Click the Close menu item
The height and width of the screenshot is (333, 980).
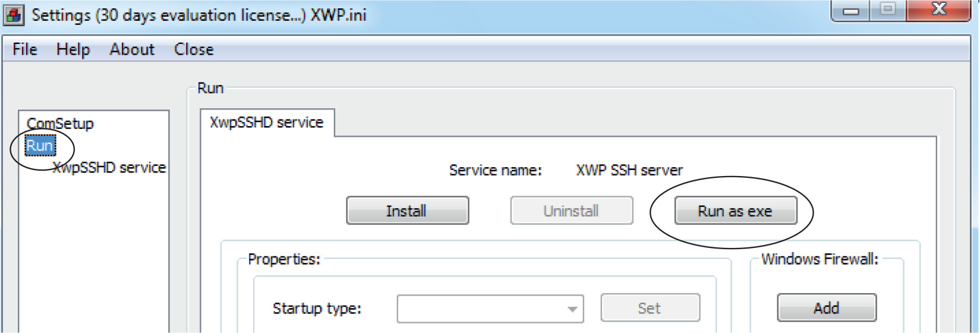click(x=194, y=49)
